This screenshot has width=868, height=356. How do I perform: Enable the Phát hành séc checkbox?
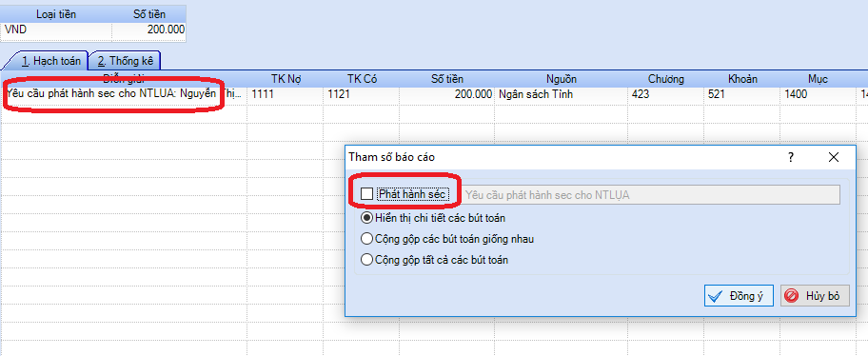pos(366,194)
